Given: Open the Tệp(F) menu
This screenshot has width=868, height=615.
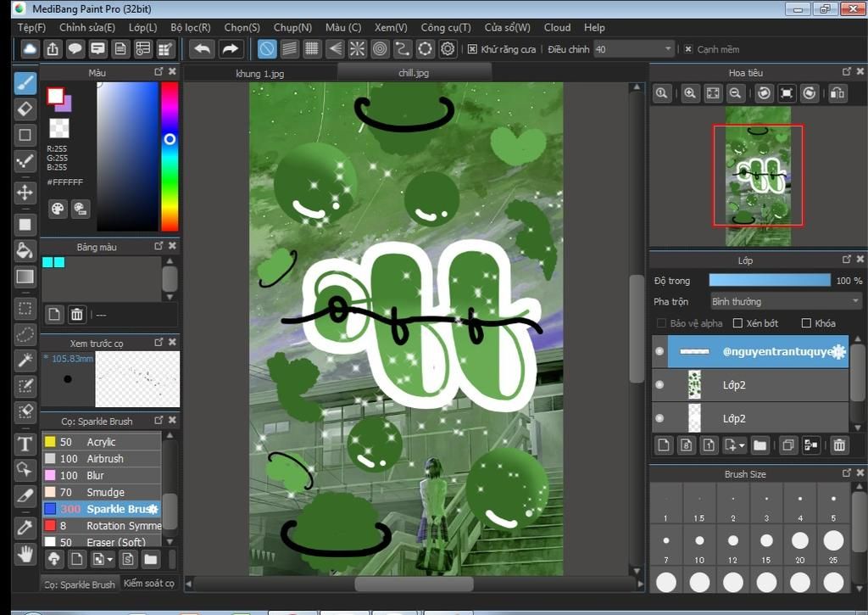Looking at the screenshot, I should [31, 27].
